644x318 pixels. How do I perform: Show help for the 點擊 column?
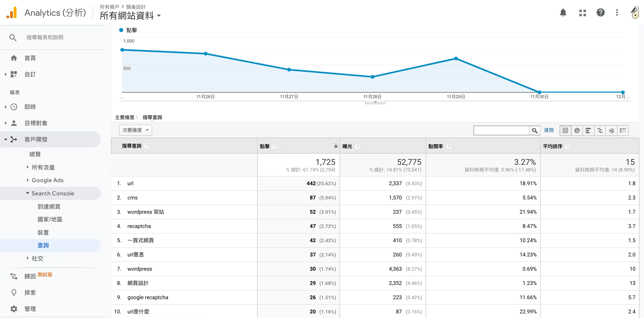275,147
